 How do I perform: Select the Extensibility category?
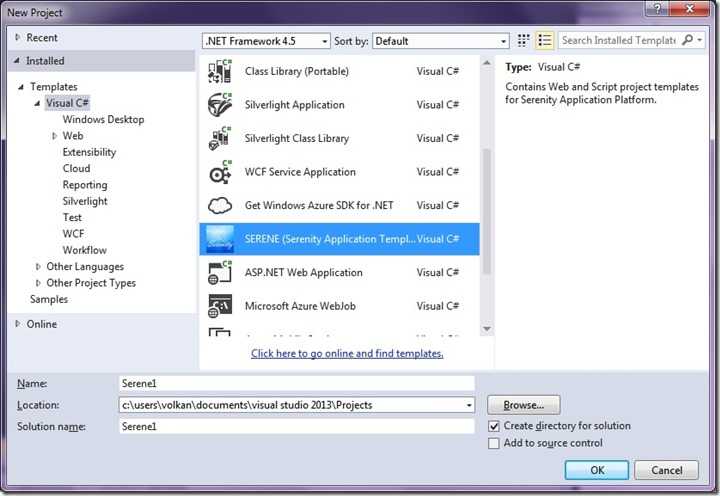pos(89,152)
